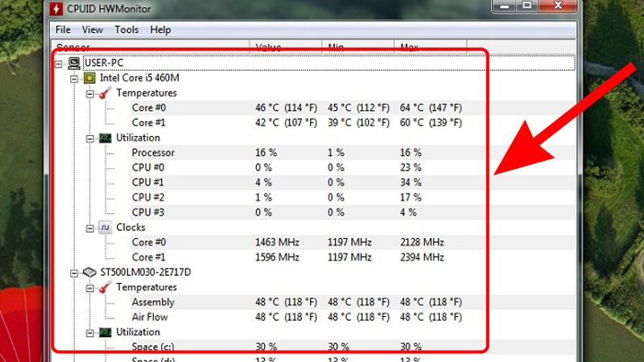Click the 17 % max value of CPU #2

411,197
